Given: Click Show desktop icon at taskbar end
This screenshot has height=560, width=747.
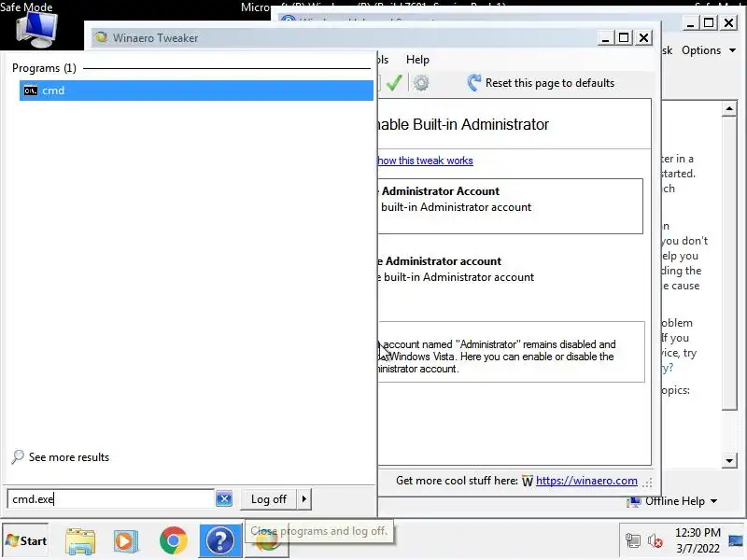Looking at the screenshot, I should 737,541.
